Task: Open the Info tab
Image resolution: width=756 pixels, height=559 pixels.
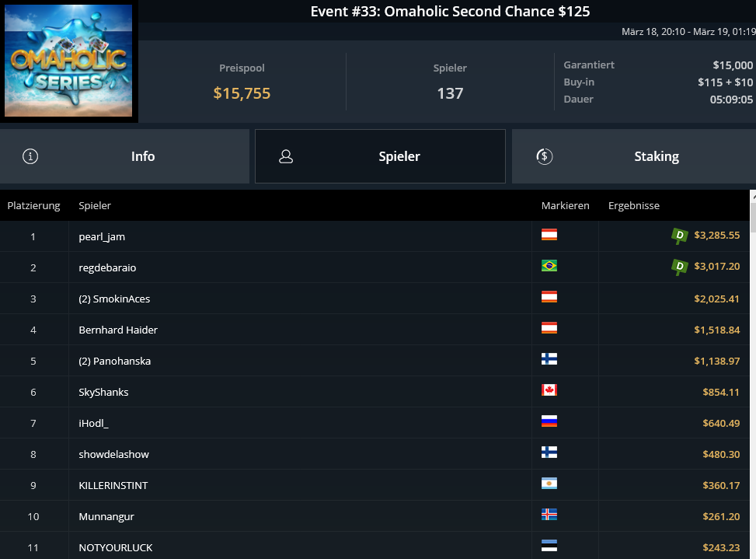Action: 124,156
